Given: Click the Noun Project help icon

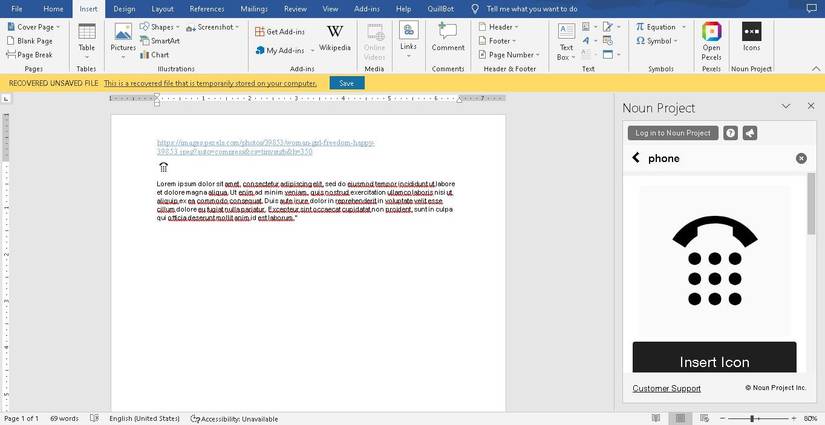Looking at the screenshot, I should tap(730, 133).
